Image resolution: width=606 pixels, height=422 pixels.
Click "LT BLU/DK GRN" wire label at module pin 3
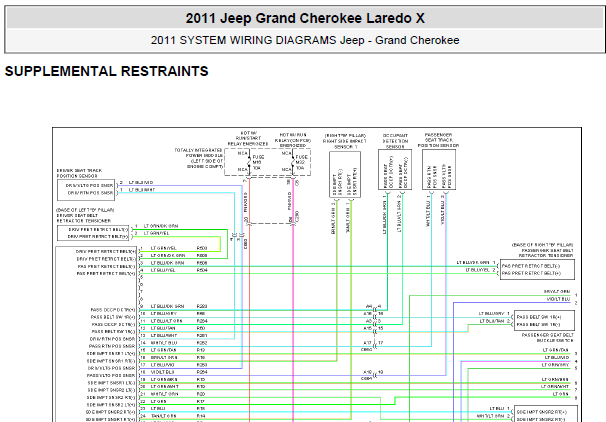click(x=167, y=263)
